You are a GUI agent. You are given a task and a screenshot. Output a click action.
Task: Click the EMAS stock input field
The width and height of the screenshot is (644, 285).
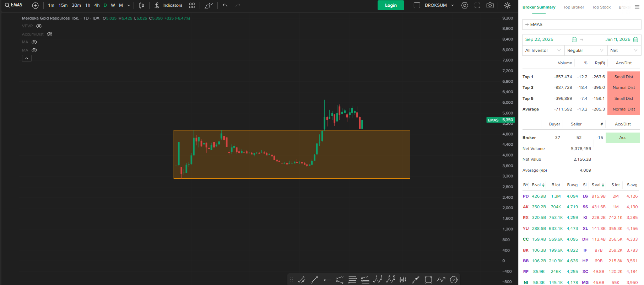point(582,25)
